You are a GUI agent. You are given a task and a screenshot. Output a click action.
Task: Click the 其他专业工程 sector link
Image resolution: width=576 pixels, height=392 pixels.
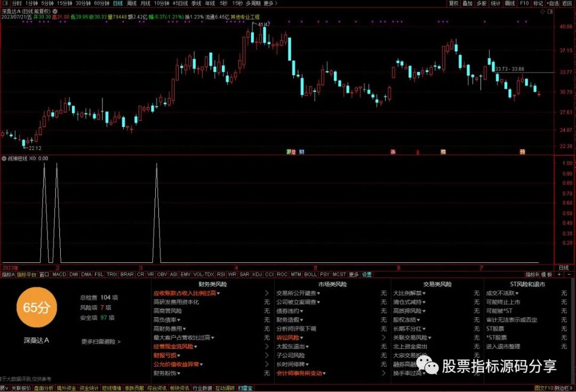click(245, 17)
